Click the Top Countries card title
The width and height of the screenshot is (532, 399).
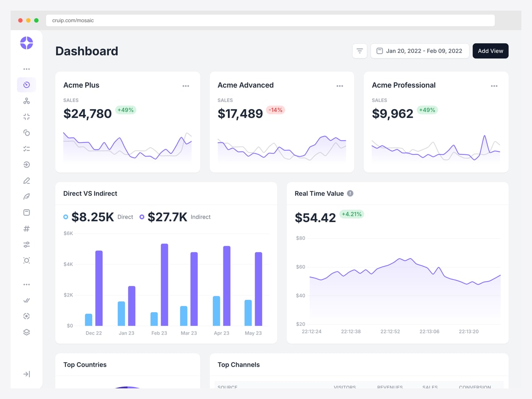pos(85,365)
